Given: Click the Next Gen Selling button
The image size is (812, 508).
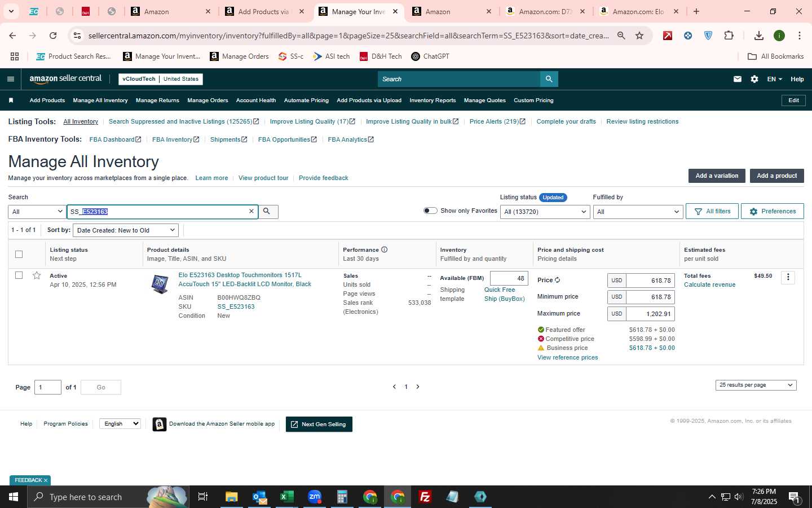Looking at the screenshot, I should click(x=319, y=424).
